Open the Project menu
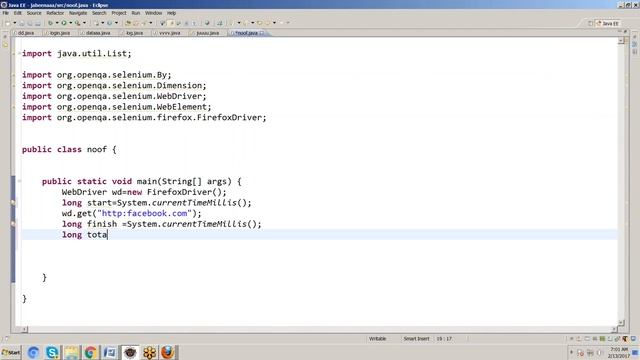 click(119, 13)
